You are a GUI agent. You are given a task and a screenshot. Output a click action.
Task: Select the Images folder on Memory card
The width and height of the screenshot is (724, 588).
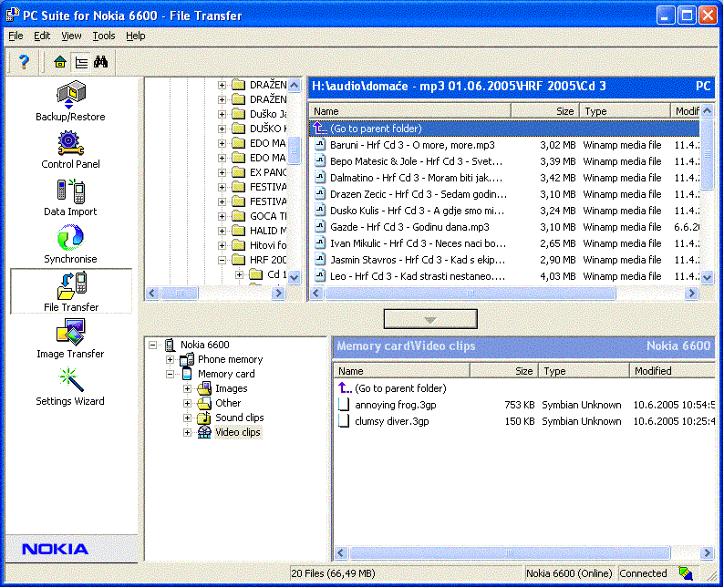click(231, 388)
